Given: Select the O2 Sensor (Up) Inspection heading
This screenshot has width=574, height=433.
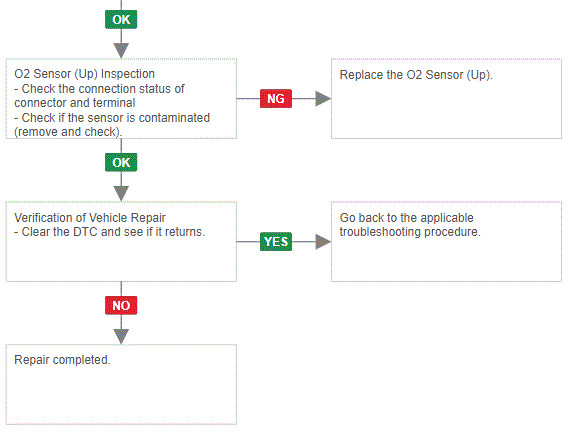Looking at the screenshot, I should point(85,74).
